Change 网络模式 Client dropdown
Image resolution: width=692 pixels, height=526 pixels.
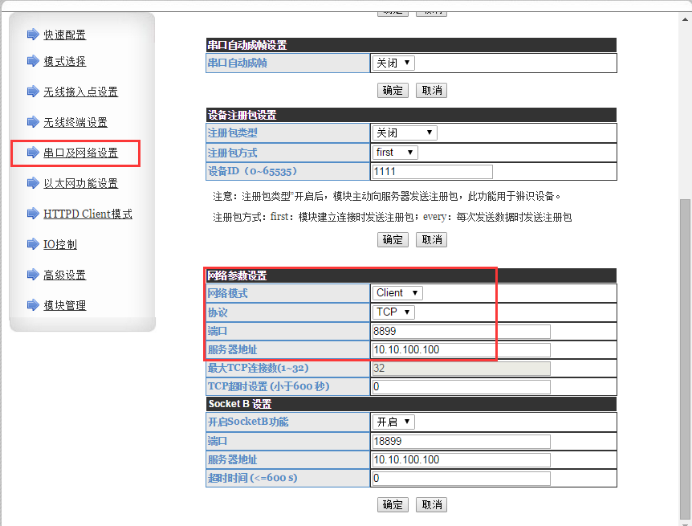click(398, 293)
